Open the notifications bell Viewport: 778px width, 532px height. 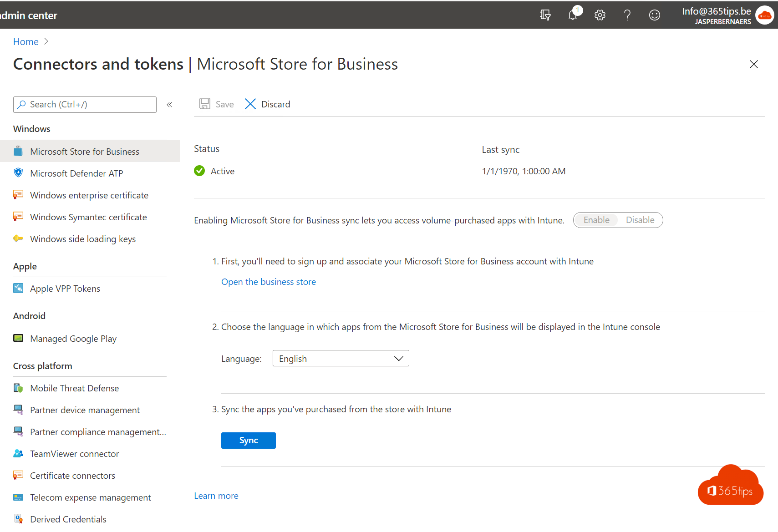pyautogui.click(x=572, y=15)
